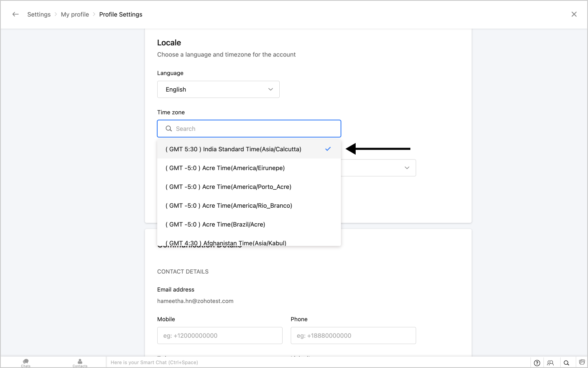This screenshot has width=588, height=368.
Task: Click the Mobile number input field
Action: click(x=220, y=336)
